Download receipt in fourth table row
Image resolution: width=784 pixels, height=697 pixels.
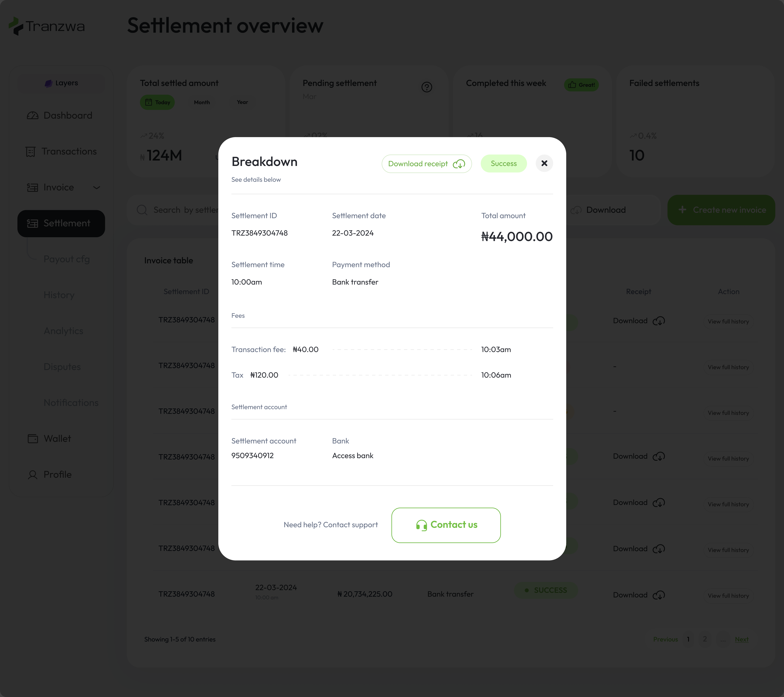[639, 456]
